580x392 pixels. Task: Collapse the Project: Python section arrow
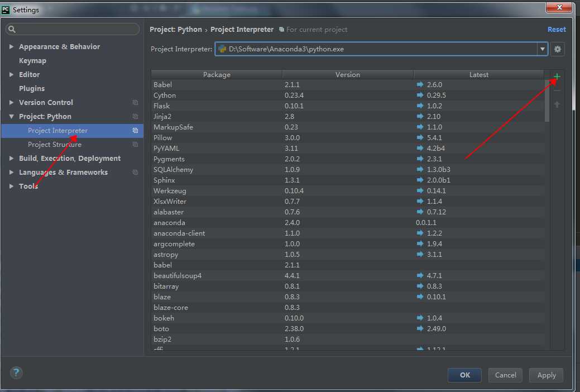tap(11, 117)
